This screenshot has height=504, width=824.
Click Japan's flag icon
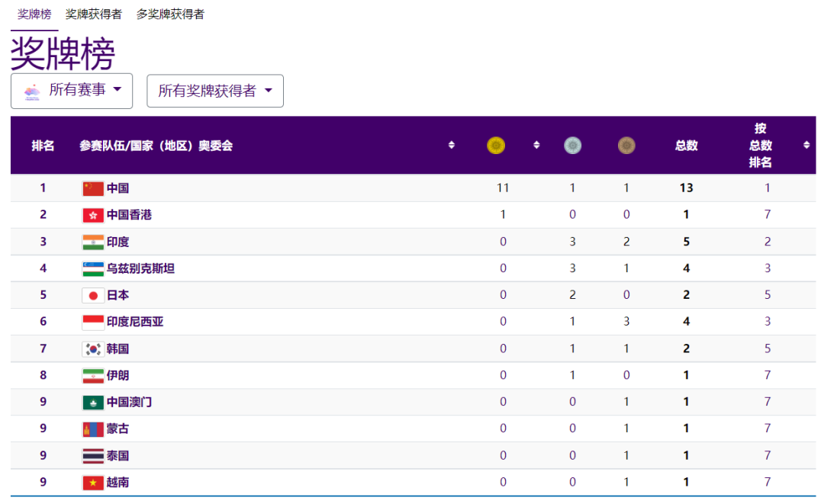93,296
